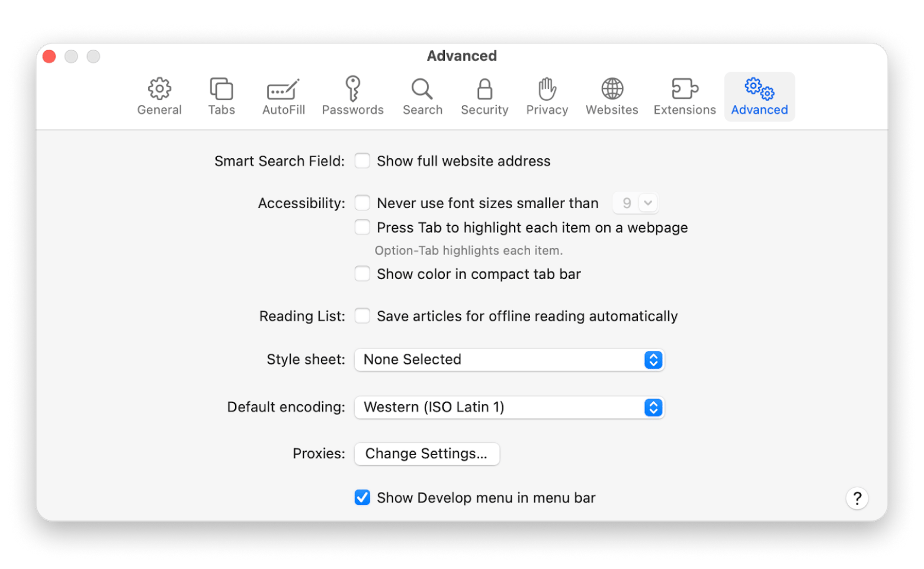Click the Reading List label
This screenshot has height=569, width=924.
[302, 316]
